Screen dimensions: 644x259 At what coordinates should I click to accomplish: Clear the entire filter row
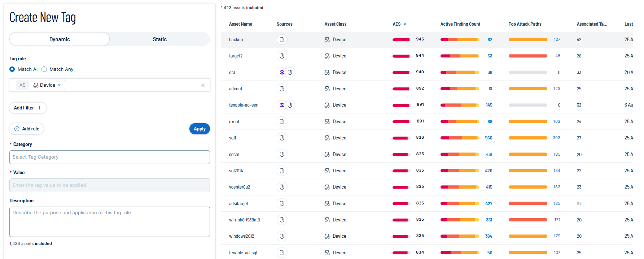[203, 86]
